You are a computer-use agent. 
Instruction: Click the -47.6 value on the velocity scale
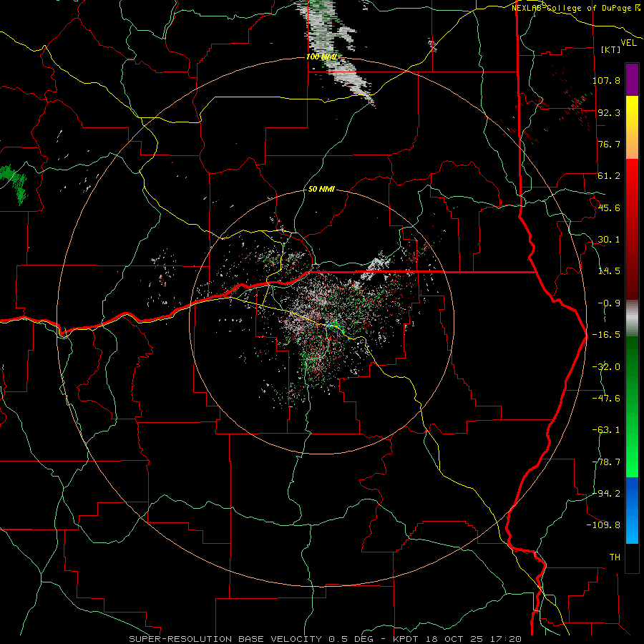606,399
